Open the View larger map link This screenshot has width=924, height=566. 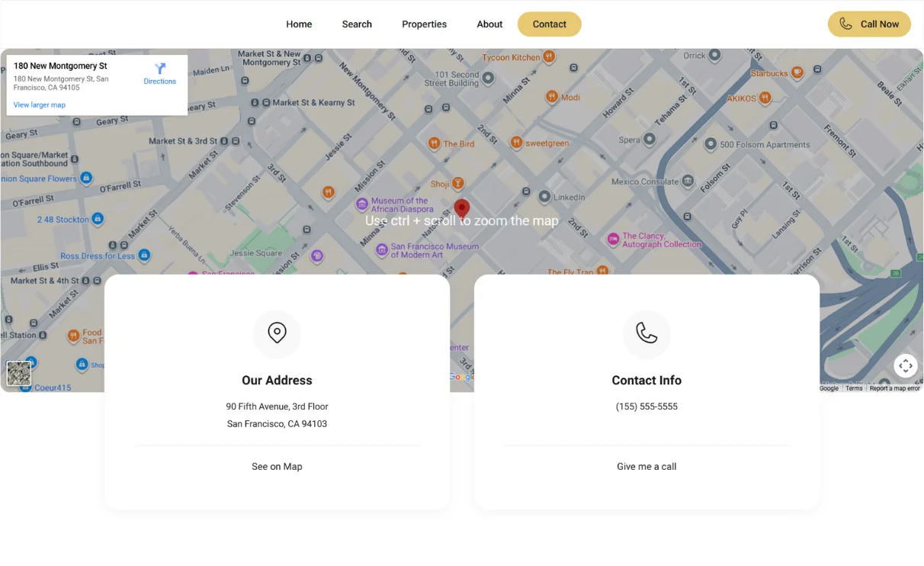(x=40, y=105)
